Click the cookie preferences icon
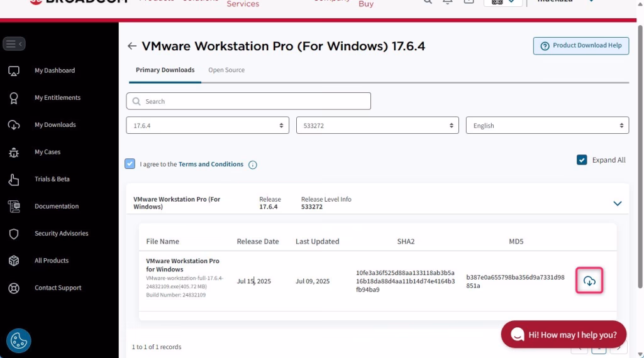Screen dimensions: 644x358 (x=19, y=341)
